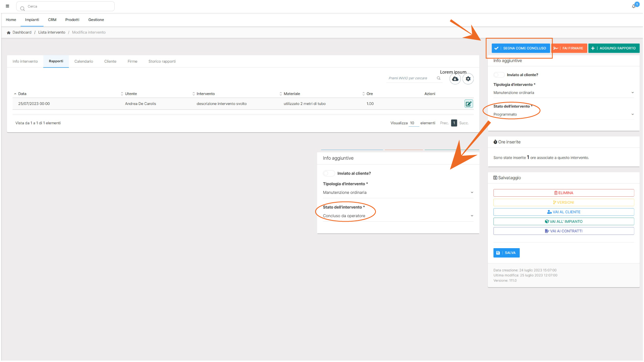Image resolution: width=644 pixels, height=362 pixels.
Task: Click the search magnifier in table filter
Action: [x=439, y=78]
